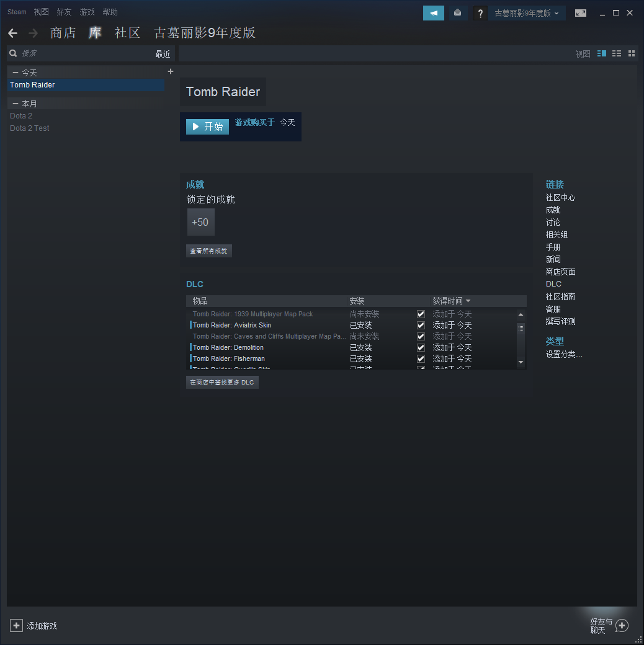Screen dimensions: 644x645
Task: Select Tomb Raider: Demolition row
Action: (x=352, y=347)
